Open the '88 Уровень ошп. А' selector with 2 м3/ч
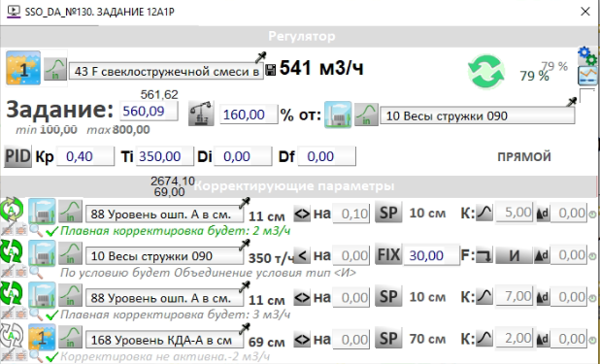Viewport: 600px width, 364px height. click(x=164, y=214)
